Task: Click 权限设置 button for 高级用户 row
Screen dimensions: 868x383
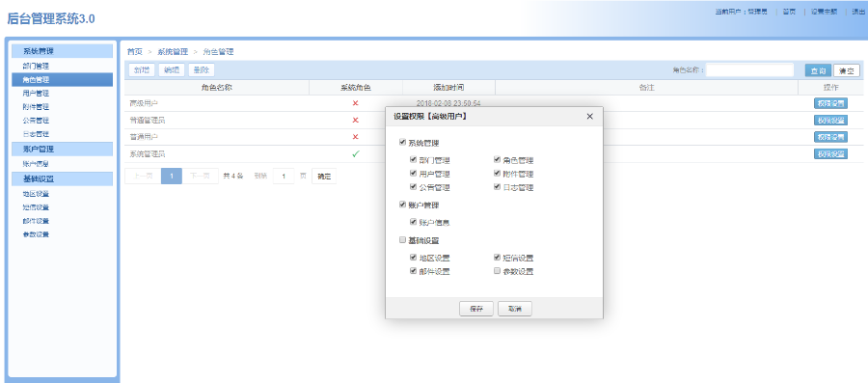Action: click(830, 103)
